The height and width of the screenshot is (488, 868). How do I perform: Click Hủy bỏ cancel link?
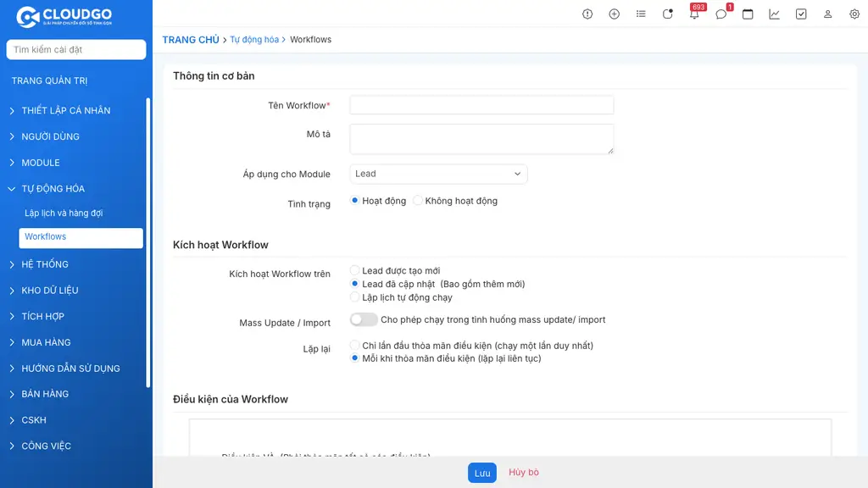tap(524, 473)
